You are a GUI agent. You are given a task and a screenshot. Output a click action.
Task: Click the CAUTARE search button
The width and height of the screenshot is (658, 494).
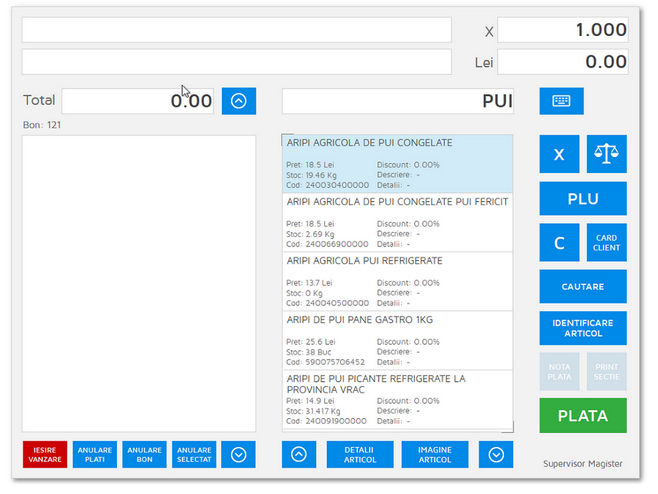[582, 287]
